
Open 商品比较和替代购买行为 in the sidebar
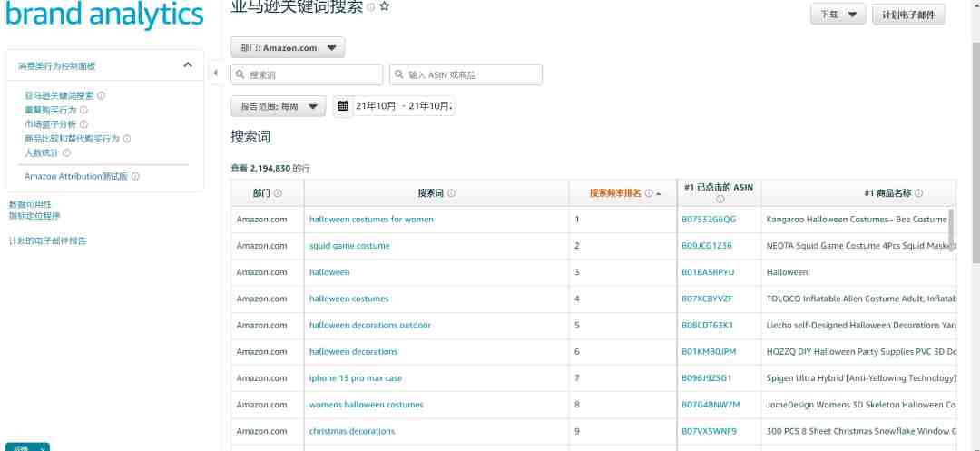pyautogui.click(x=72, y=139)
